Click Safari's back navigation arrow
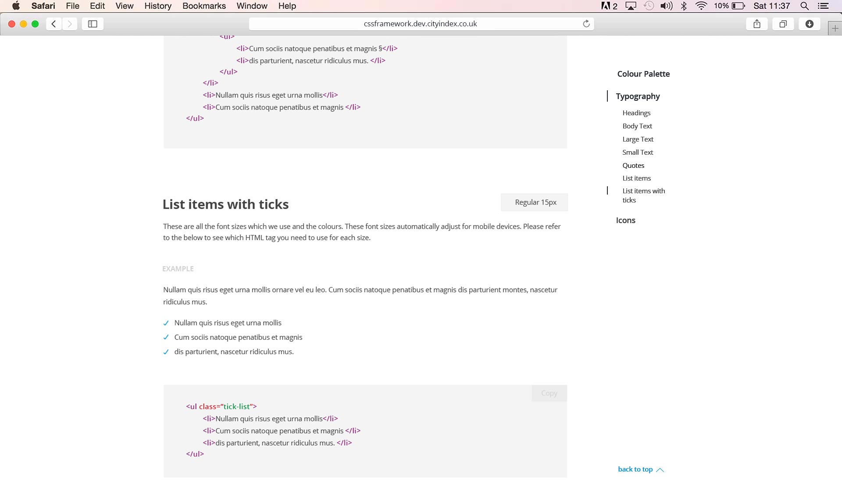This screenshot has width=842, height=504. pyautogui.click(x=54, y=24)
